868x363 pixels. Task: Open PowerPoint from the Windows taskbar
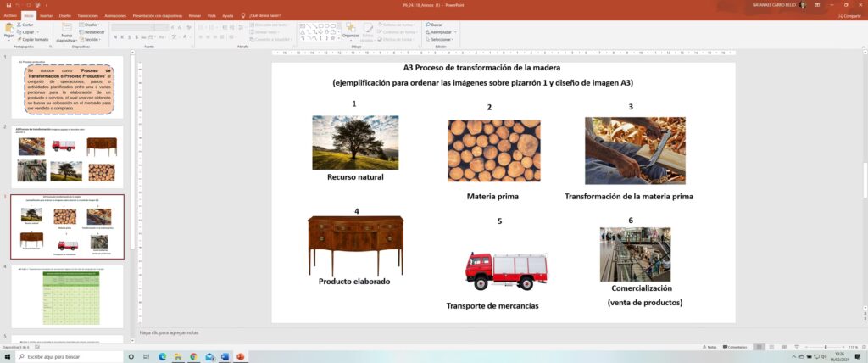(x=240, y=356)
